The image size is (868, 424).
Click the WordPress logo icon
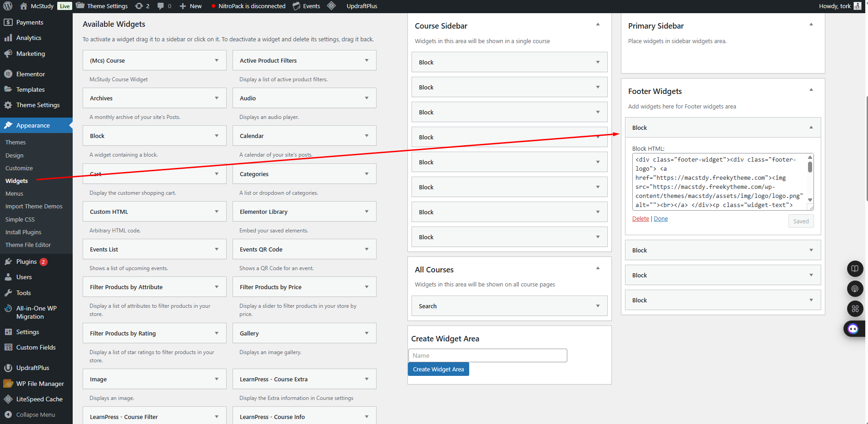click(x=8, y=6)
